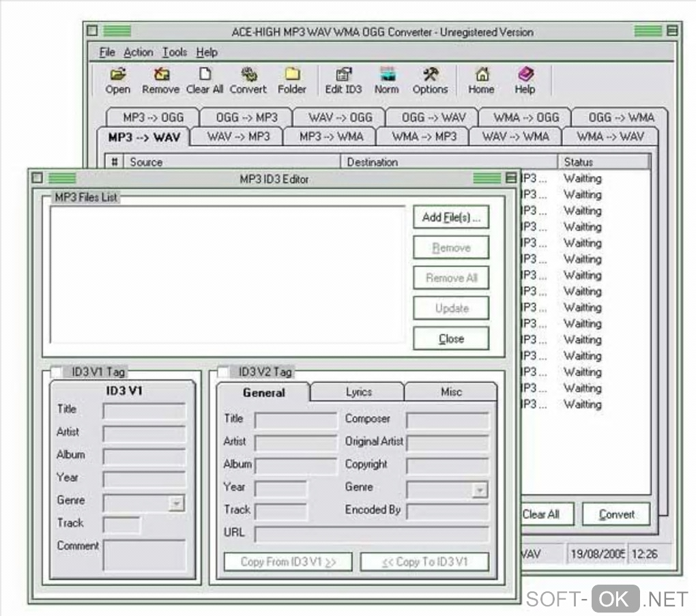This screenshot has height=616, width=696.
Task: Switch to the OGG --> WMA tab
Action: (x=620, y=117)
